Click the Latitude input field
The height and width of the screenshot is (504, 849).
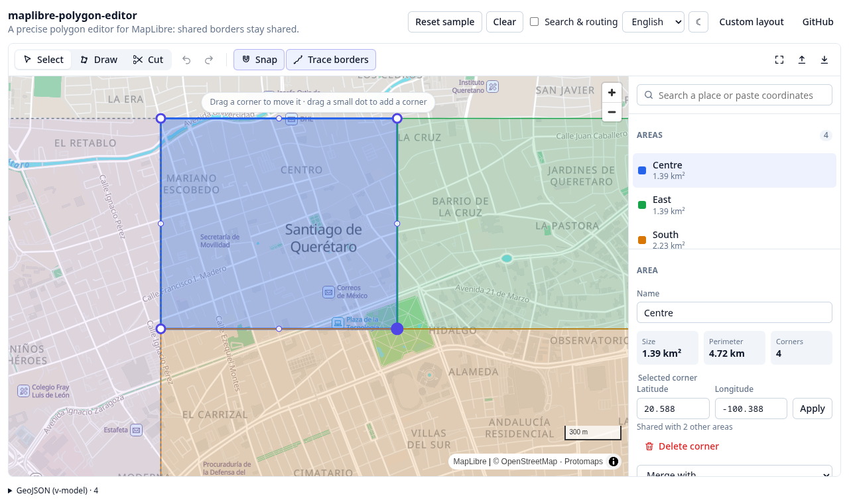pos(673,409)
